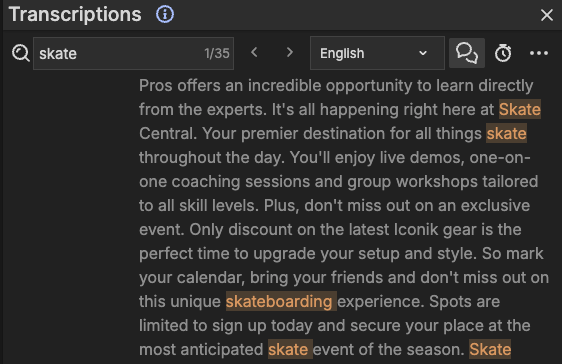Image resolution: width=562 pixels, height=364 pixels.
Task: Click the English dropdown chevron arrow
Action: (x=423, y=53)
